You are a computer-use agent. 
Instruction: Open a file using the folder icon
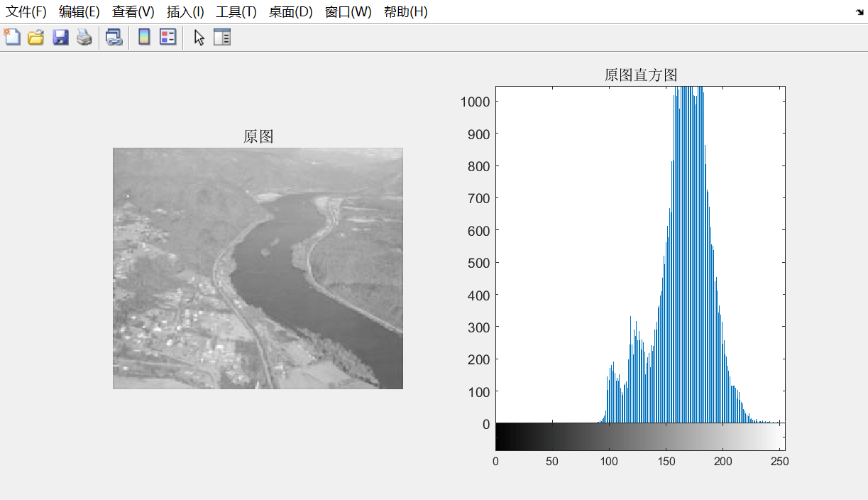coord(35,38)
